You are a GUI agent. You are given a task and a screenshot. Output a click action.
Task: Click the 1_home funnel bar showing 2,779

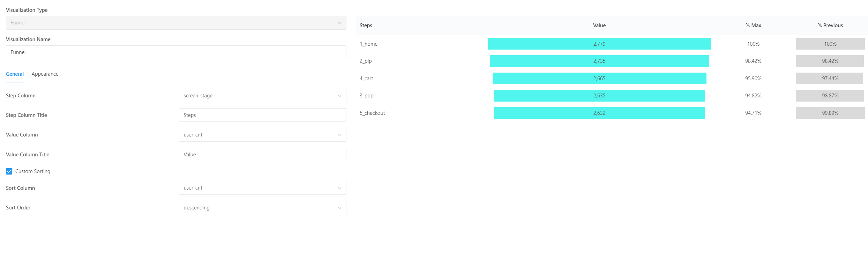(599, 44)
